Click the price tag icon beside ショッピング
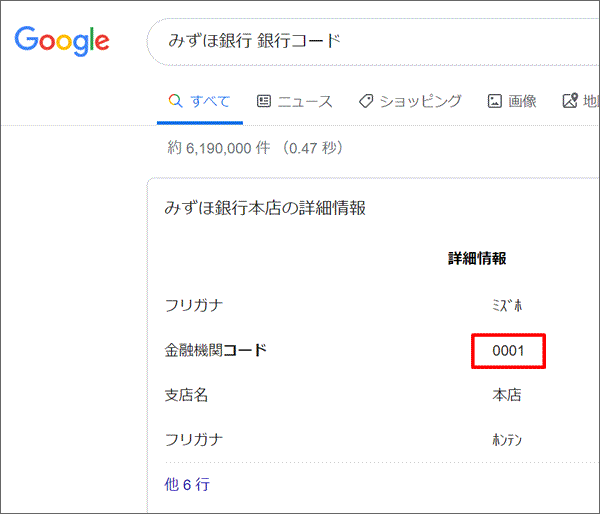Viewport: 600px width, 514px height. [366, 101]
